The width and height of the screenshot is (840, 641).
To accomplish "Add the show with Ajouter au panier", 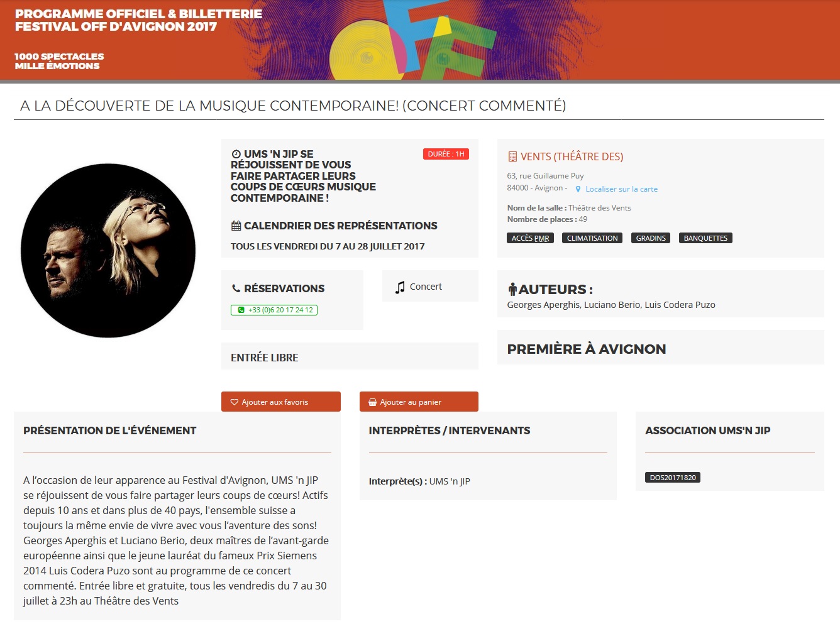I will coord(419,402).
